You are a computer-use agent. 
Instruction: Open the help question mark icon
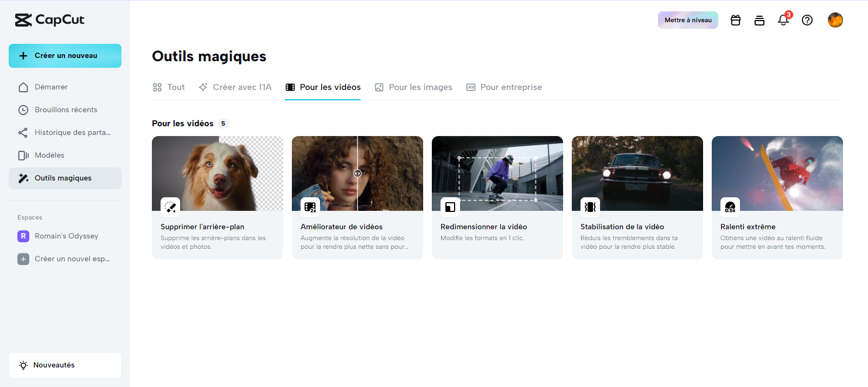807,20
